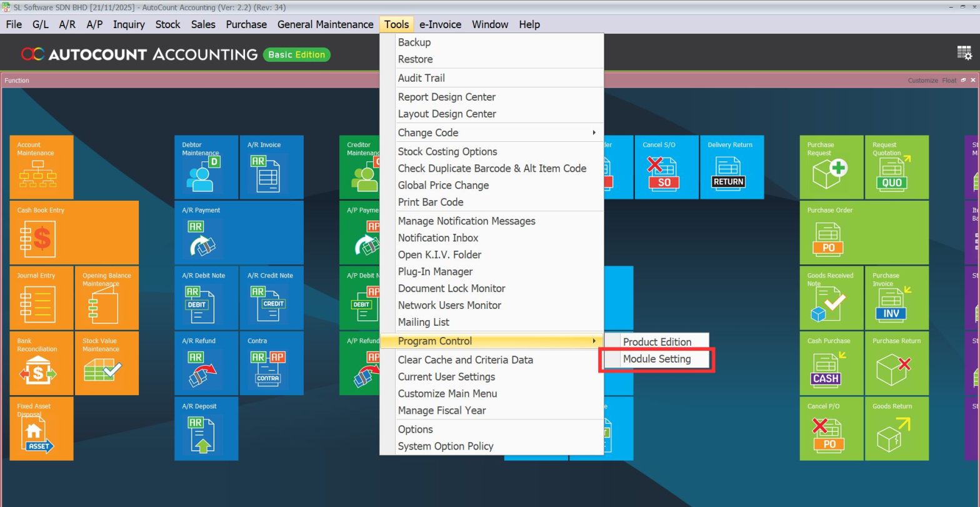
Task: Open the Goods Return tile
Action: 897,428
